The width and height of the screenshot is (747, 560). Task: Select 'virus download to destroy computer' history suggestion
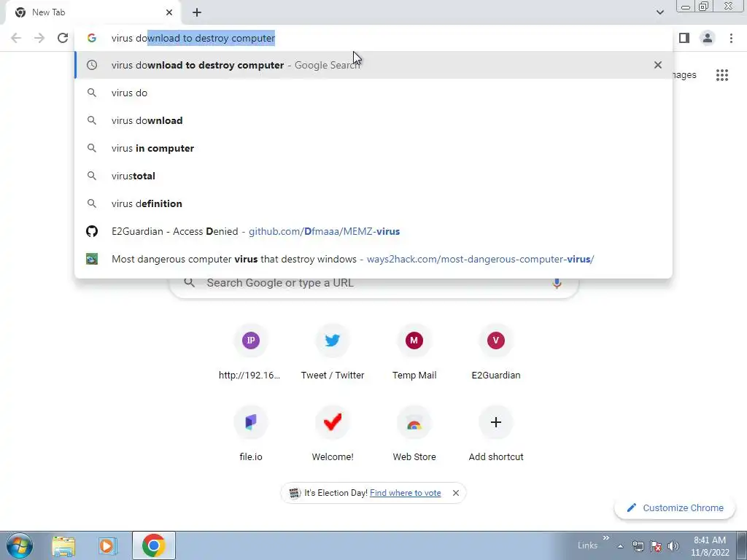(373, 65)
